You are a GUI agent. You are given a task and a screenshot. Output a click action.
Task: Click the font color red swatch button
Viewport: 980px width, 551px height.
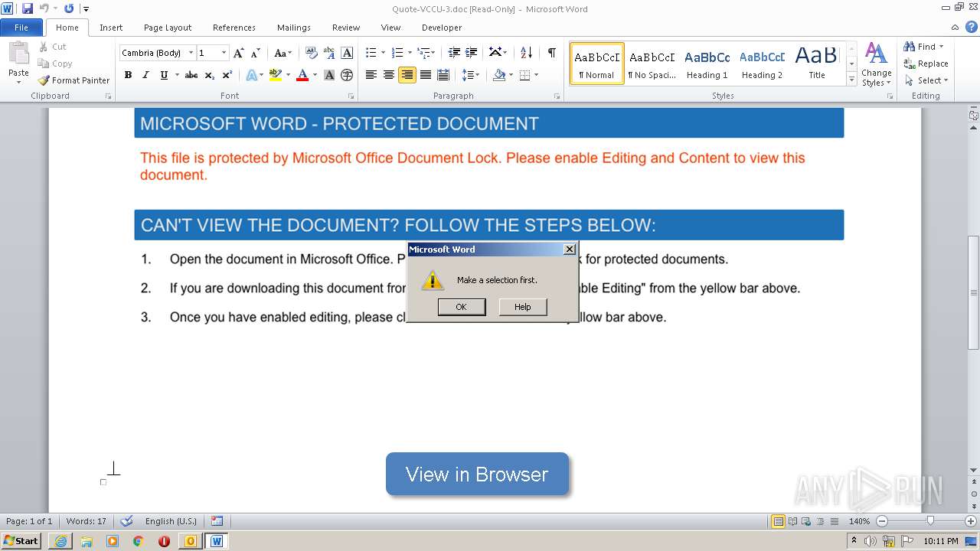click(x=302, y=75)
